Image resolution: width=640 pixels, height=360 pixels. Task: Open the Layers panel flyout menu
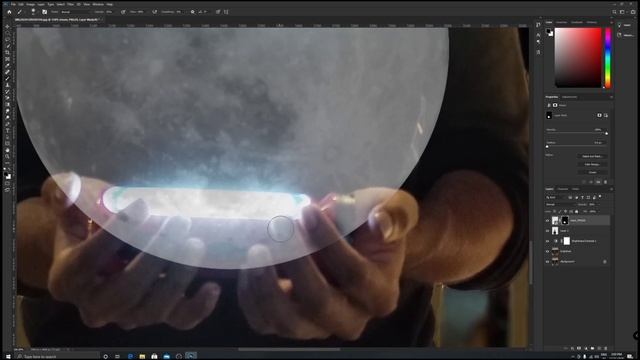[611, 189]
